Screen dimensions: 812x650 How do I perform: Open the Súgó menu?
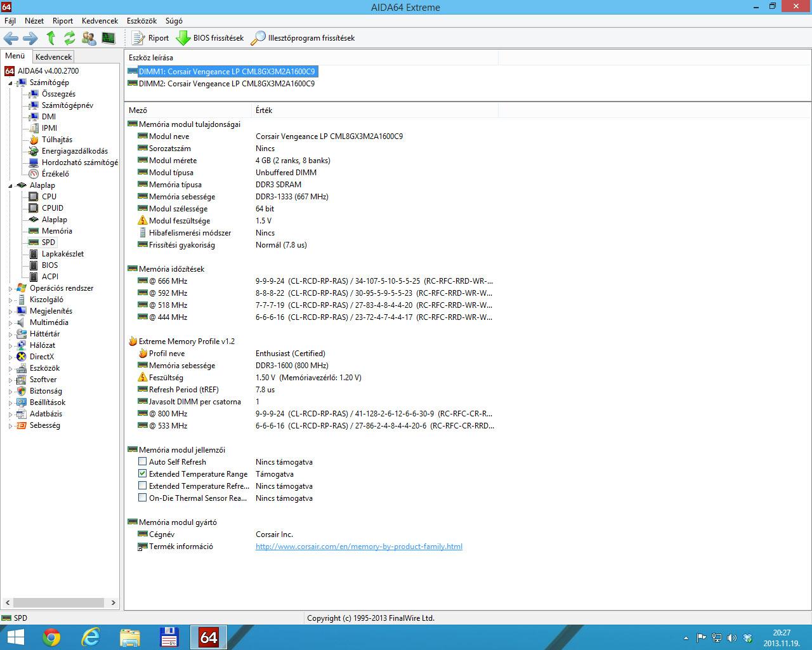point(174,21)
